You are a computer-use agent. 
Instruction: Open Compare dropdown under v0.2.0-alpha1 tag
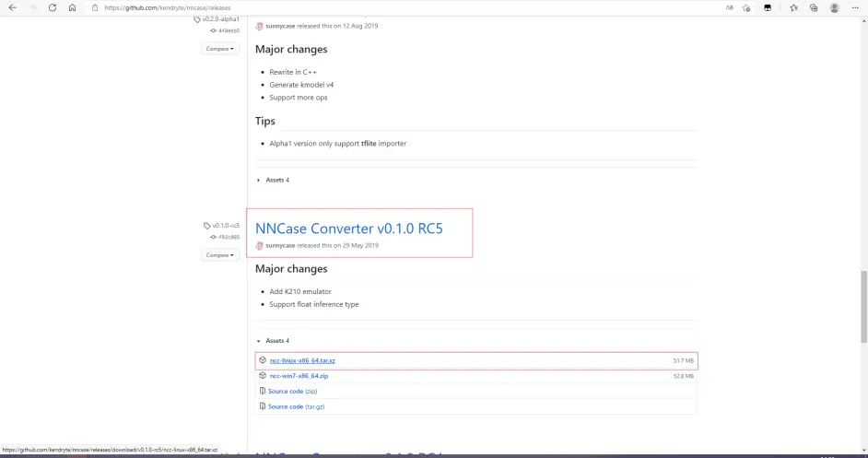click(220, 49)
